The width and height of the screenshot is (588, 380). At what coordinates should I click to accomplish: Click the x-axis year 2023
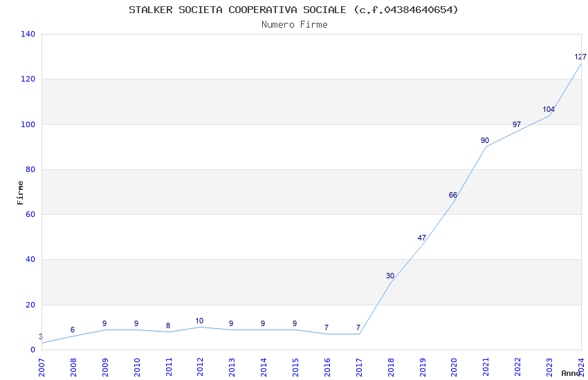549,368
